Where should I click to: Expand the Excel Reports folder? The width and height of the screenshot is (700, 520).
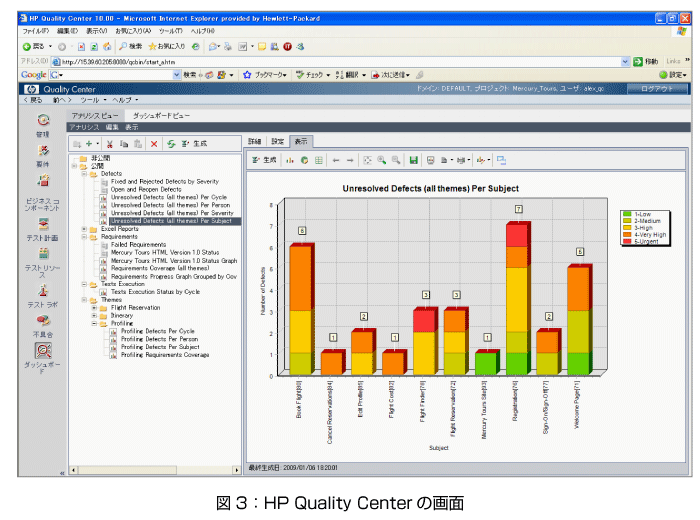click(85, 228)
